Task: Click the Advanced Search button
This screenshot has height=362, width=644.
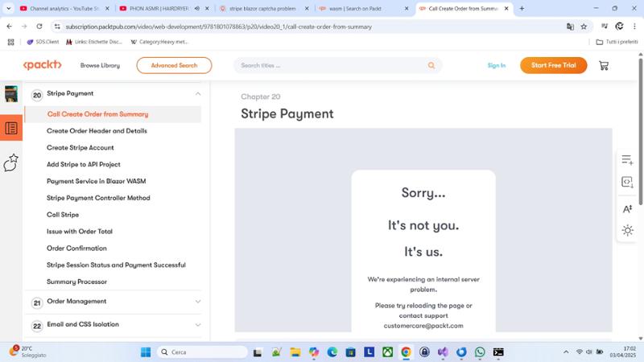Action: tap(174, 65)
